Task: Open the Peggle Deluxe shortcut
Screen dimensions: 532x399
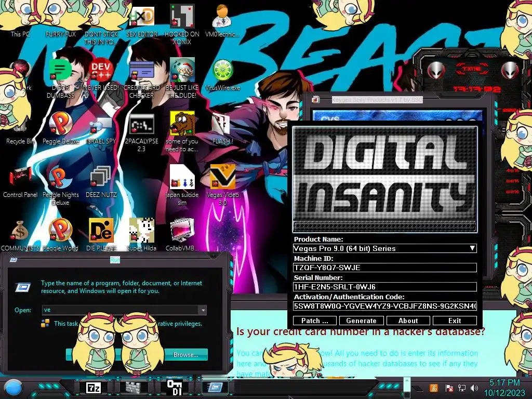Action: click(x=60, y=128)
